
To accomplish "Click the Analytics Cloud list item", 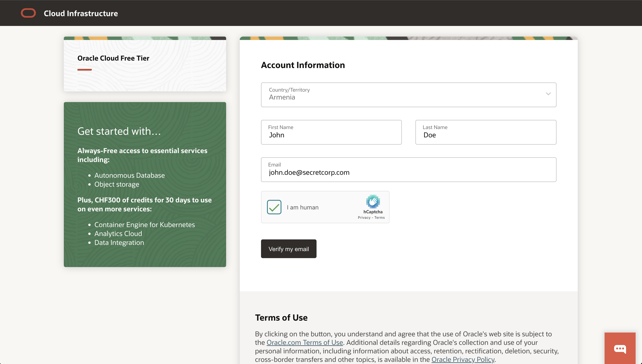I will tap(118, 233).
